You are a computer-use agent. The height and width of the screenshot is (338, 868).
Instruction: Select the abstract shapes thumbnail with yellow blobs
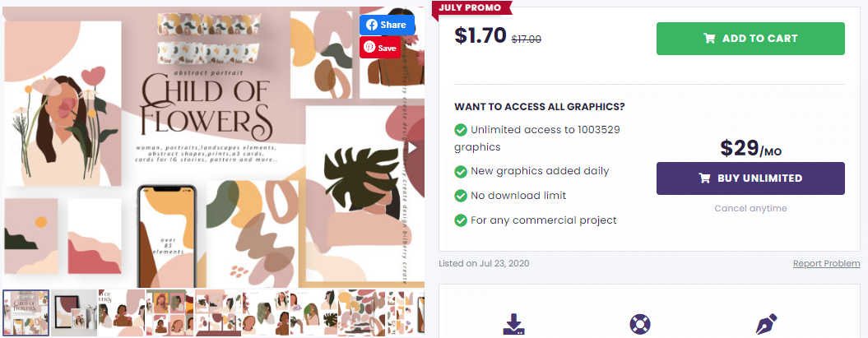coord(361,313)
